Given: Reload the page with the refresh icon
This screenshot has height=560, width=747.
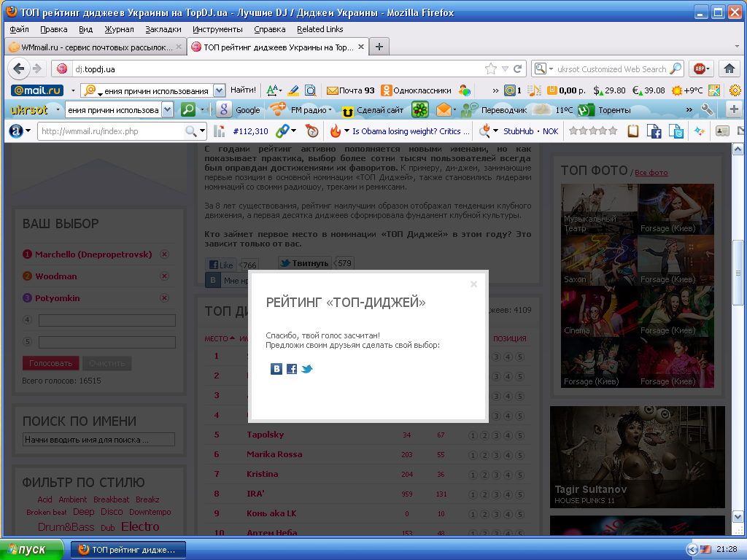Looking at the screenshot, I should click(x=517, y=69).
